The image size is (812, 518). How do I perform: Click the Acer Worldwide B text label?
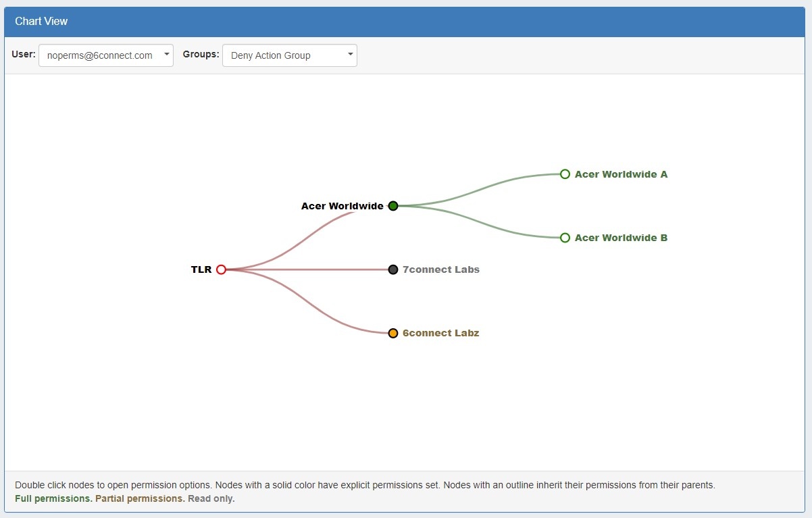[621, 238]
